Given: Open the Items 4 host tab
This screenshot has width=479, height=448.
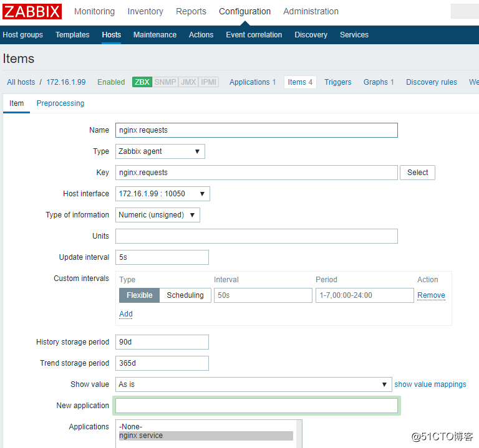Looking at the screenshot, I should coord(300,82).
